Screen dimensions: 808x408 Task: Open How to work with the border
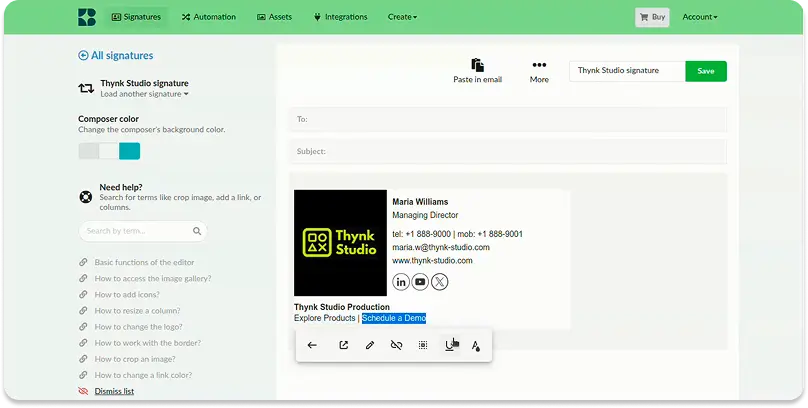coord(147,343)
